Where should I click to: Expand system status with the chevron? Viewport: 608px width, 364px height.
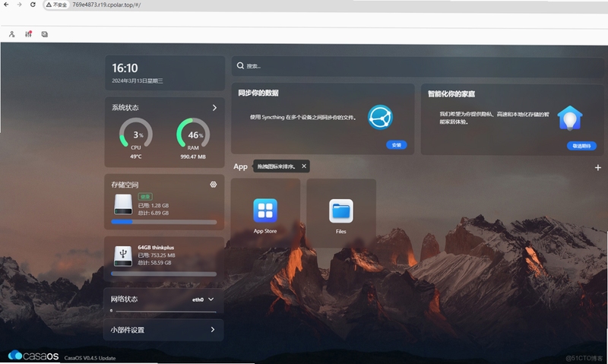[214, 108]
